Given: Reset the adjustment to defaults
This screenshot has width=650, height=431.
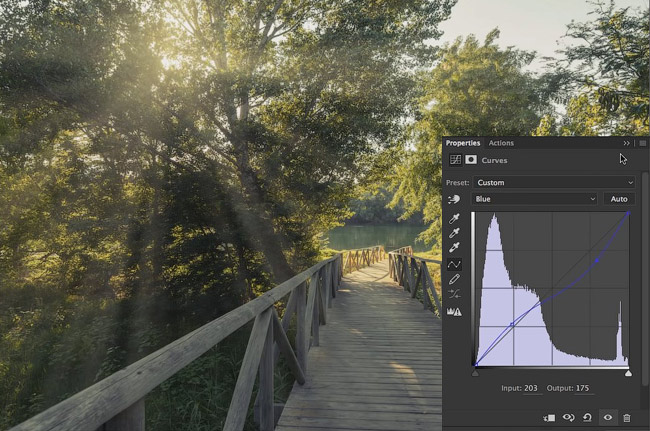Looking at the screenshot, I should point(587,418).
